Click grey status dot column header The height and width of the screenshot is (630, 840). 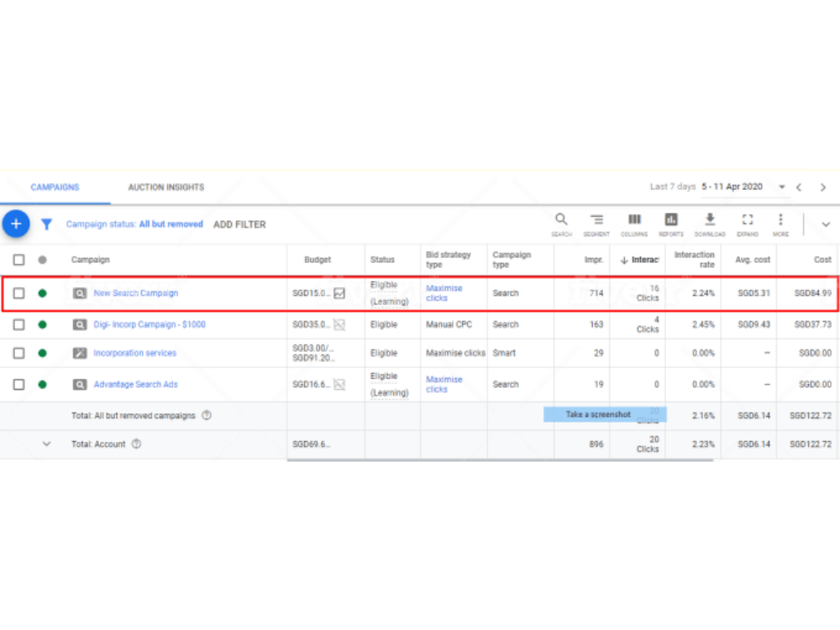42,260
